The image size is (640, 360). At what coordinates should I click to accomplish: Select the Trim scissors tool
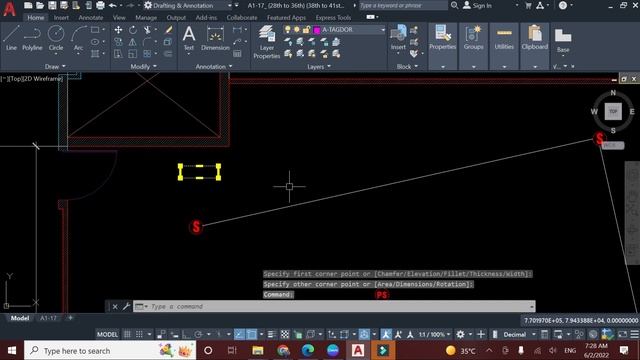click(x=147, y=30)
